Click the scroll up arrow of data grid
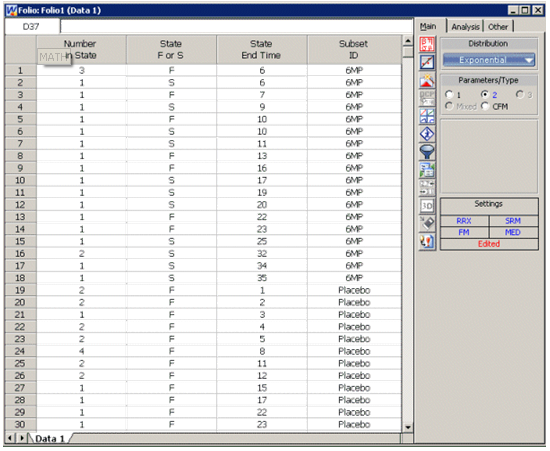 (408, 41)
